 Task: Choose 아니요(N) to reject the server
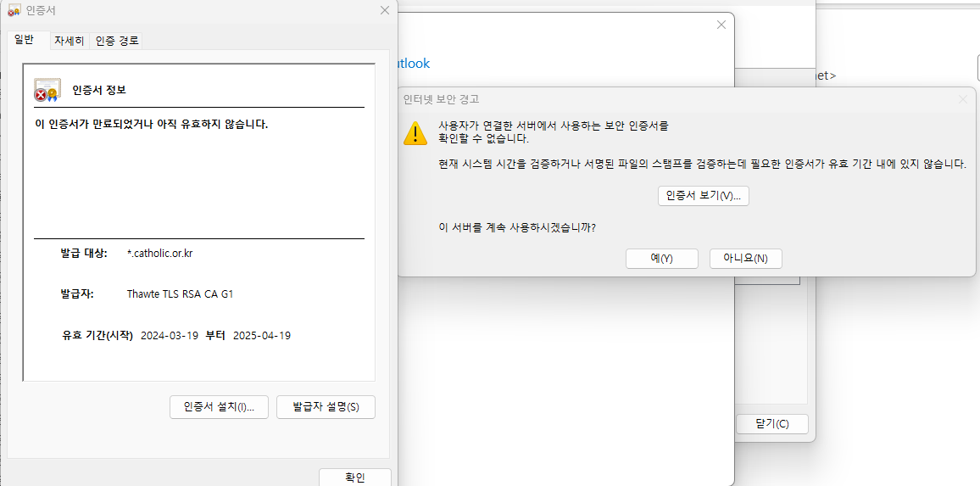pyautogui.click(x=745, y=259)
